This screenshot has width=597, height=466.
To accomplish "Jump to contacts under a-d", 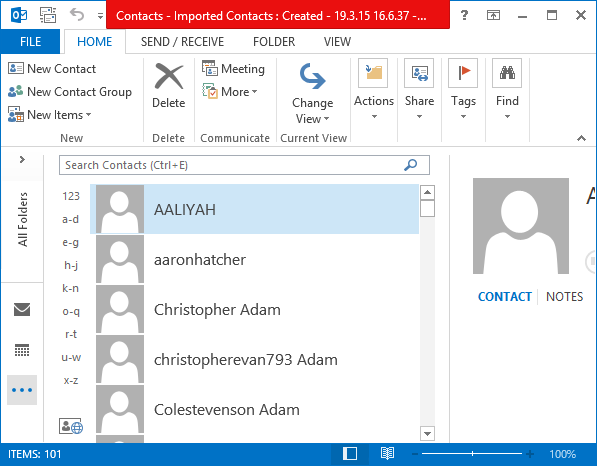I will point(71,219).
